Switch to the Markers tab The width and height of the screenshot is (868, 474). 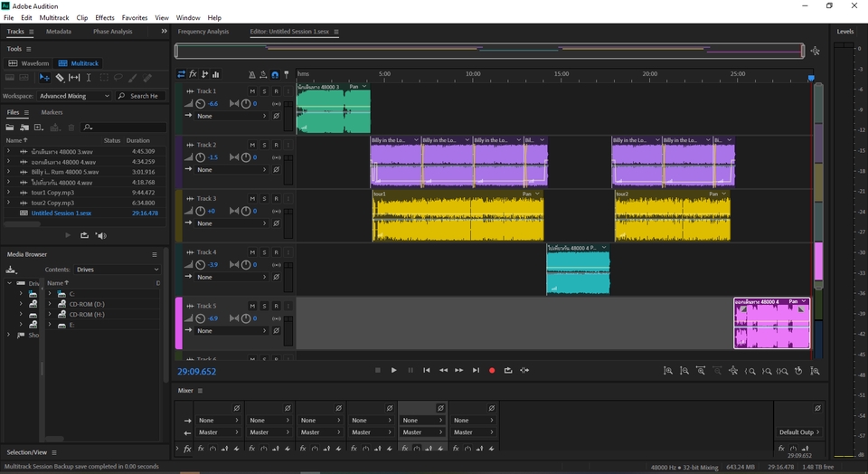52,112
